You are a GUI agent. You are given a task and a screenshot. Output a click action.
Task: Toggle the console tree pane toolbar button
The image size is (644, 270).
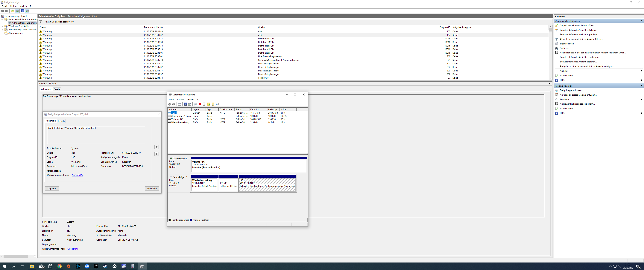17,11
